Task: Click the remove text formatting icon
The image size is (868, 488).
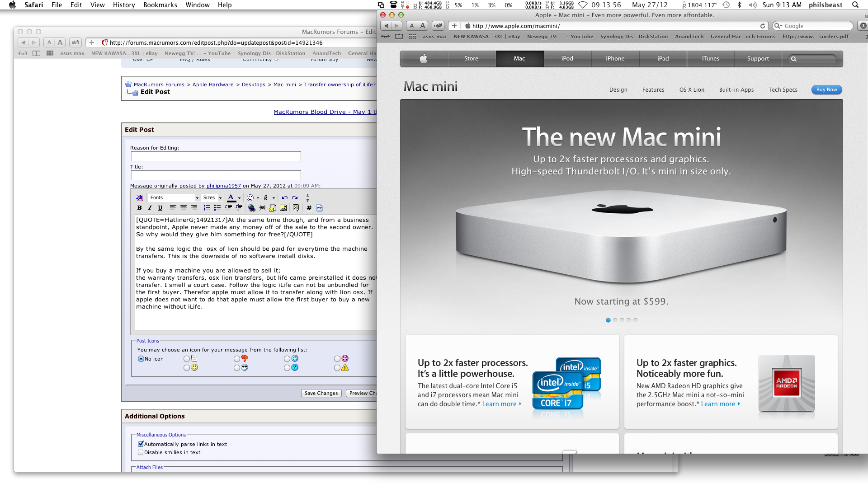Action: (x=140, y=197)
